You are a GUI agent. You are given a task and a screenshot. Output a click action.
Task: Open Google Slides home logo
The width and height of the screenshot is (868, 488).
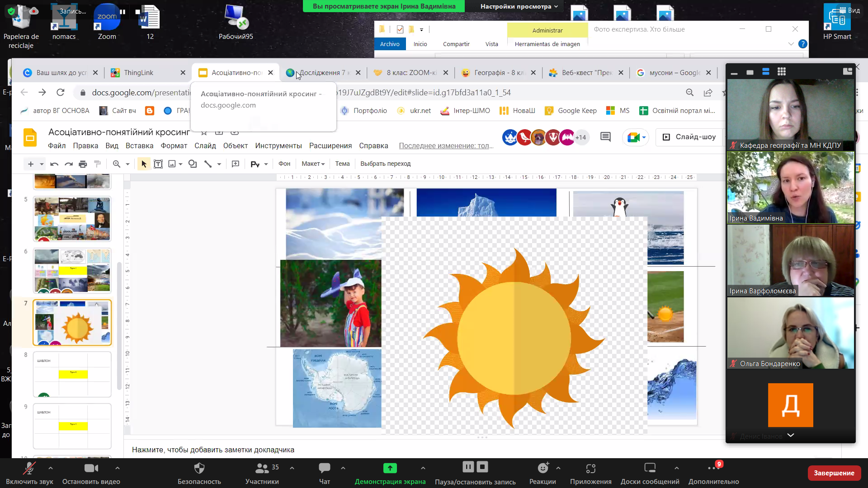[x=30, y=137]
